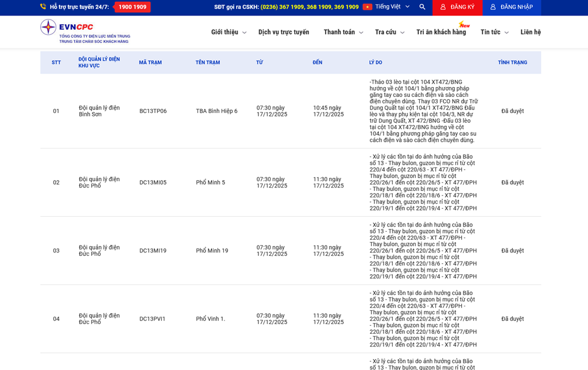Open Dịch vụ trực tuyến menu item
This screenshot has width=588, height=370.
pos(284,32)
